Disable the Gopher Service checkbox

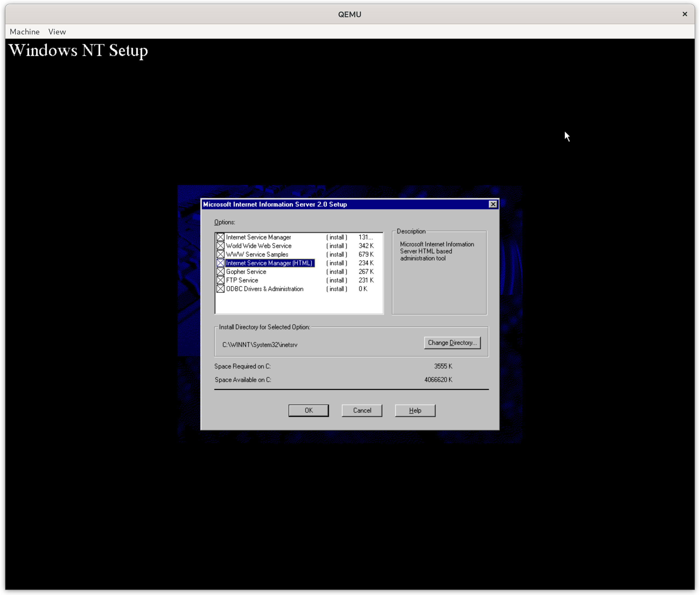(220, 271)
